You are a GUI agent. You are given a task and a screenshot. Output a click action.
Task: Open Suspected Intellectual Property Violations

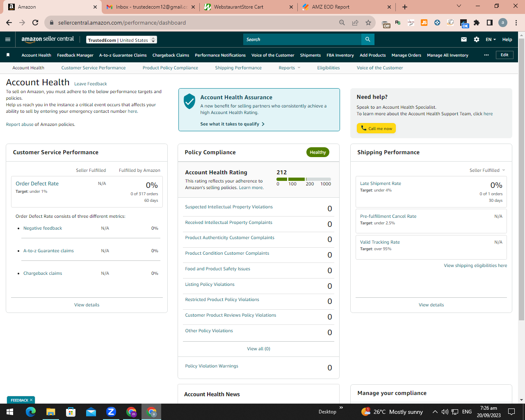pos(229,207)
